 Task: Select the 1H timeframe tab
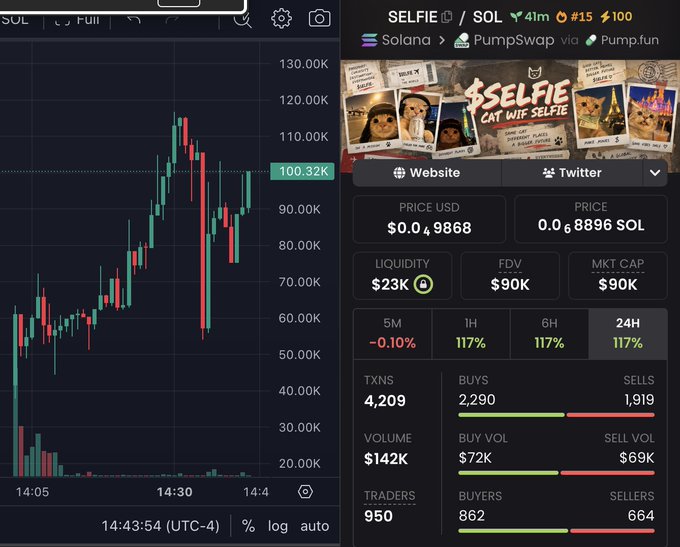[471, 334]
